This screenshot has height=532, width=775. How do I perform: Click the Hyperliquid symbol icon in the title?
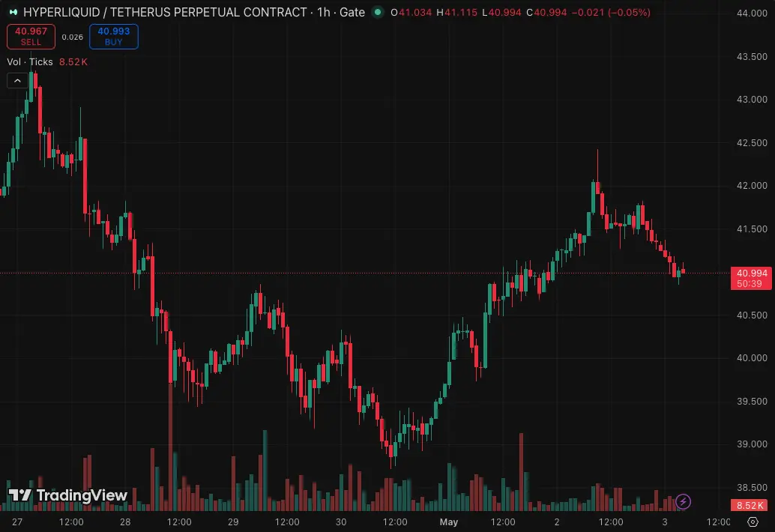point(13,12)
